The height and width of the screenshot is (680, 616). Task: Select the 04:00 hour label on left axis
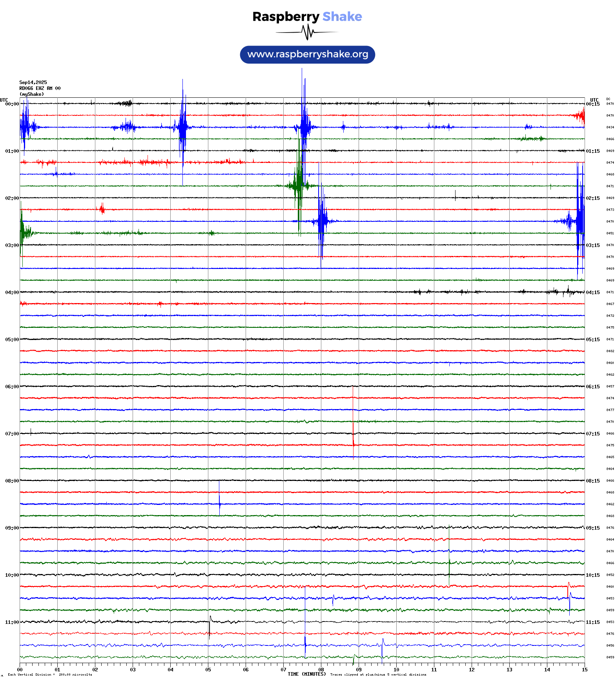coord(12,292)
